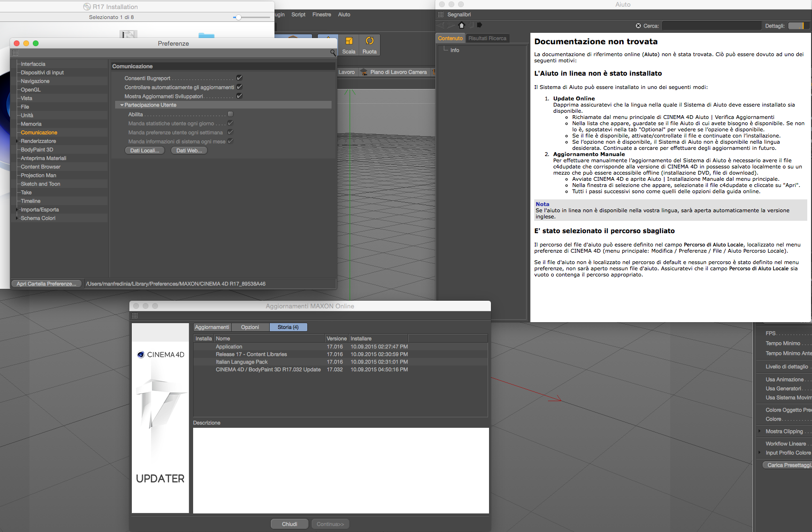
Task: Select Memoria in preferences list
Action: click(31, 124)
